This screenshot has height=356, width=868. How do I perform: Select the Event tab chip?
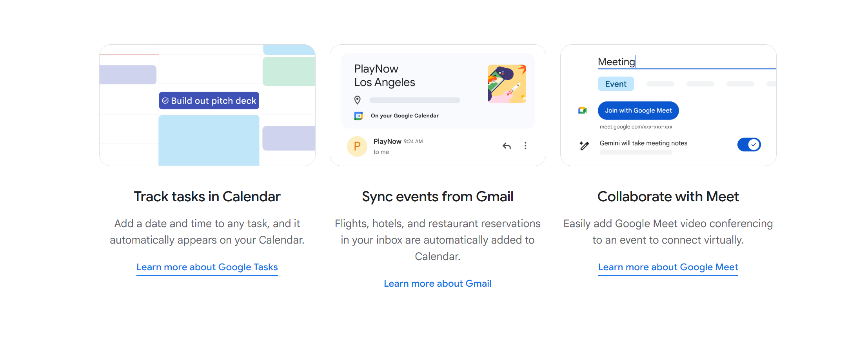pos(616,84)
